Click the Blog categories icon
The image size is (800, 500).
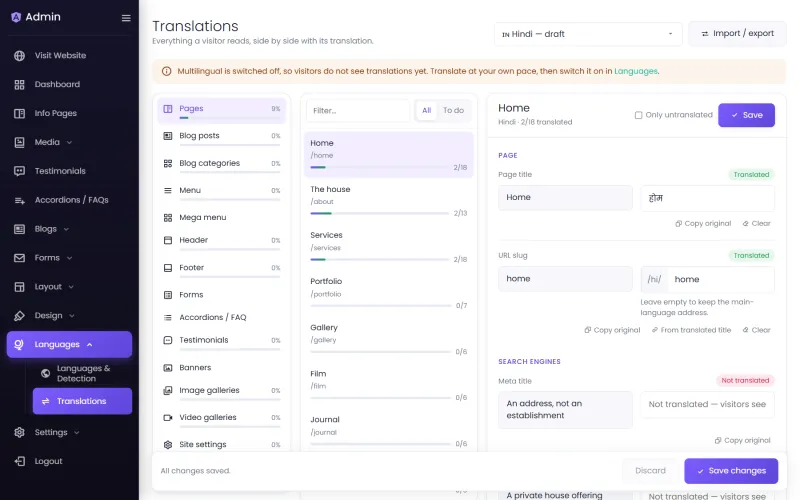(x=167, y=163)
